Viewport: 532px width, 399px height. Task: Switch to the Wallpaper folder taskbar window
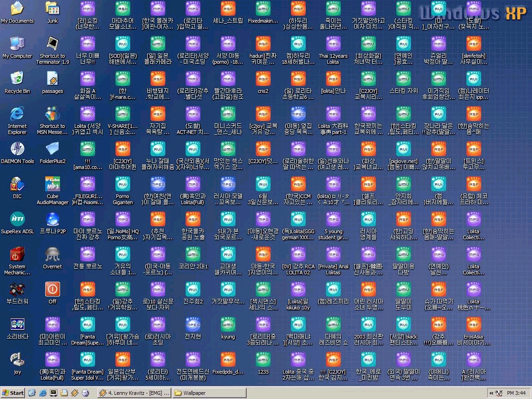209,393
